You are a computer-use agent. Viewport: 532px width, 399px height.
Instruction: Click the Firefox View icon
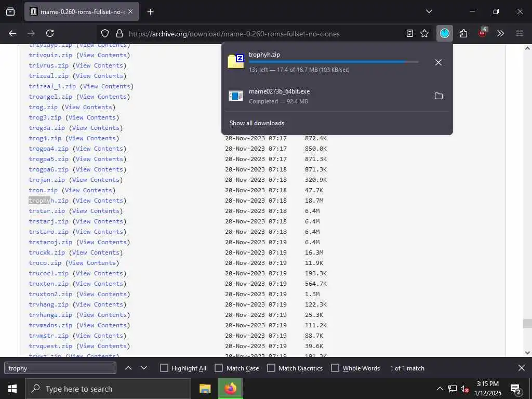coord(10,11)
